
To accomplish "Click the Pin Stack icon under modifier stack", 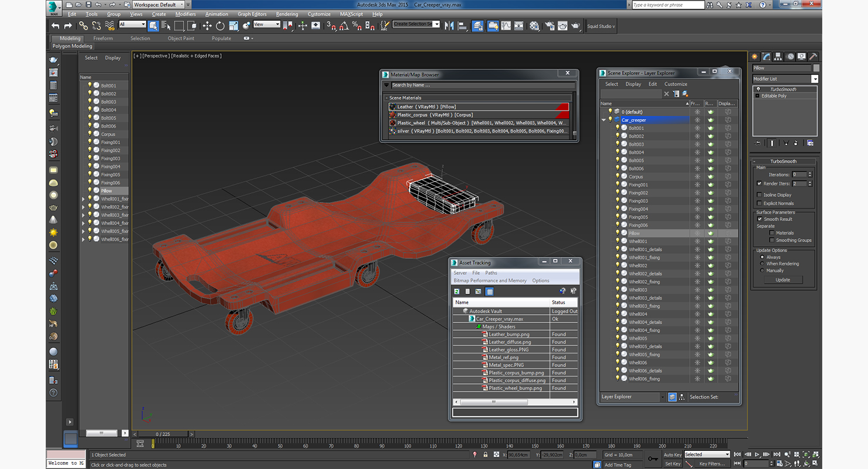I will (x=758, y=142).
